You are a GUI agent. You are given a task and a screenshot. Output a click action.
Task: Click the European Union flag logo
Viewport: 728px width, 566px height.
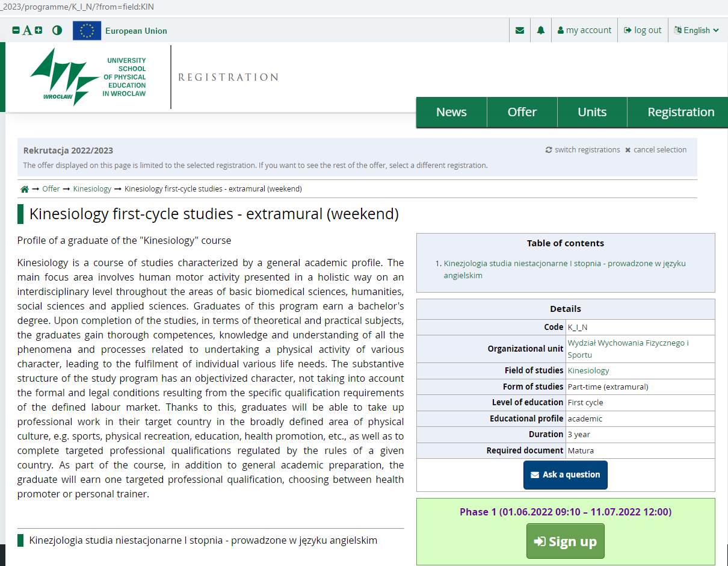point(87,31)
